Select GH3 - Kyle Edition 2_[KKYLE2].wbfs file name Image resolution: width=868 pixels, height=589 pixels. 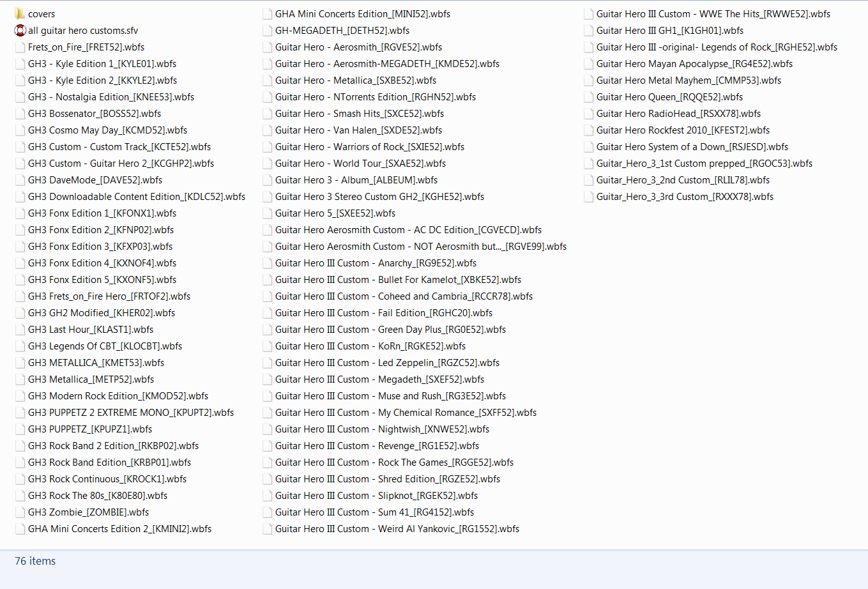(102, 80)
